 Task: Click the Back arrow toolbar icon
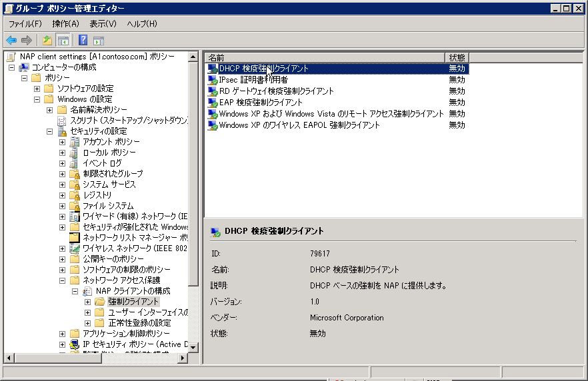click(x=11, y=40)
